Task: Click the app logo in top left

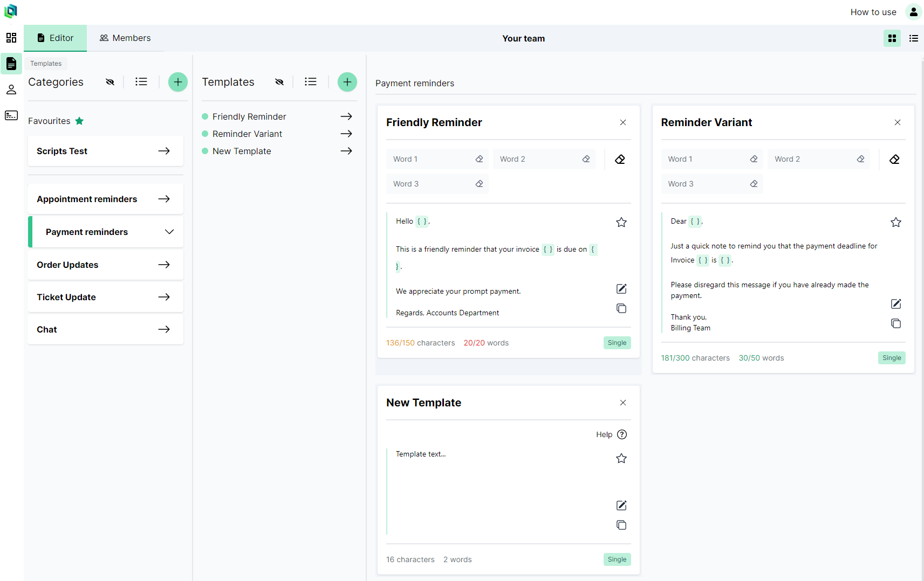Action: pos(11,11)
